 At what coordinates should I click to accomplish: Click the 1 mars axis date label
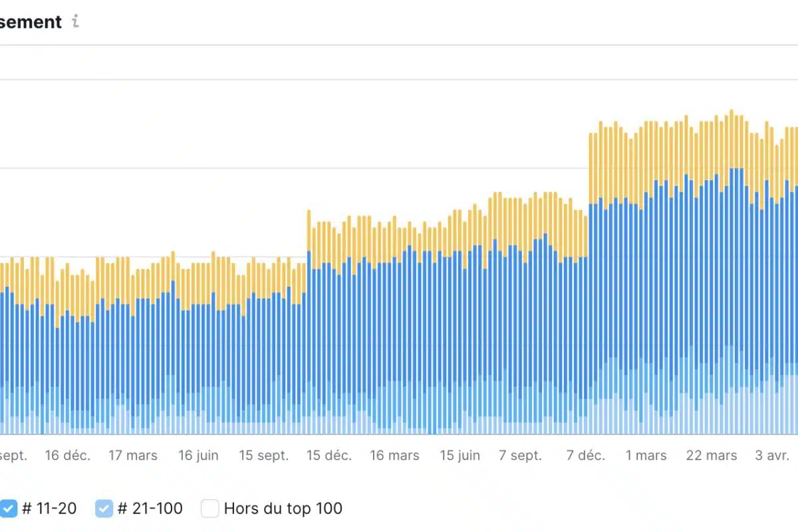pyautogui.click(x=646, y=456)
